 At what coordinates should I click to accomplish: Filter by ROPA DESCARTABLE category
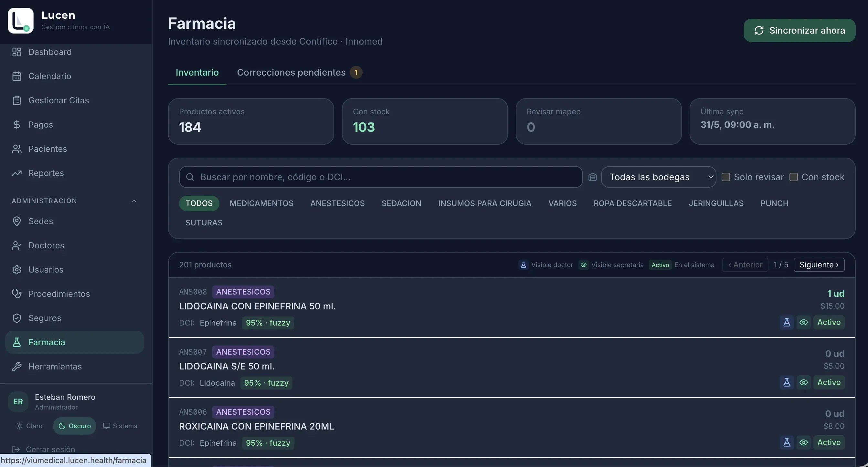[x=632, y=203]
